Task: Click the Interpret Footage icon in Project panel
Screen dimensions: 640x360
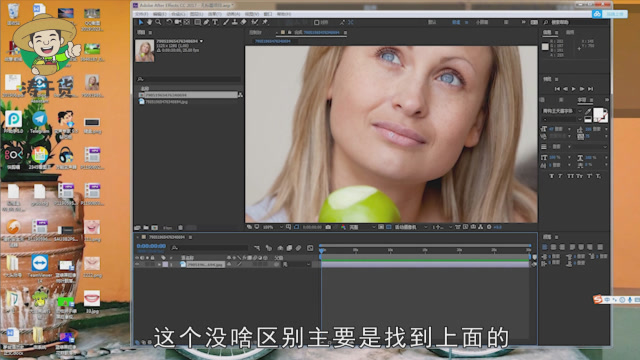Action: (x=138, y=227)
